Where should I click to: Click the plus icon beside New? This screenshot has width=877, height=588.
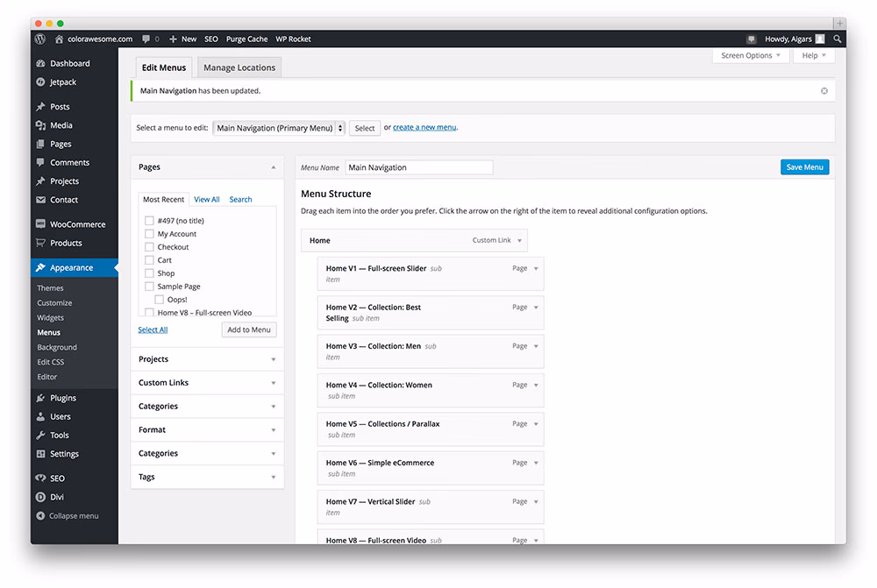point(173,39)
